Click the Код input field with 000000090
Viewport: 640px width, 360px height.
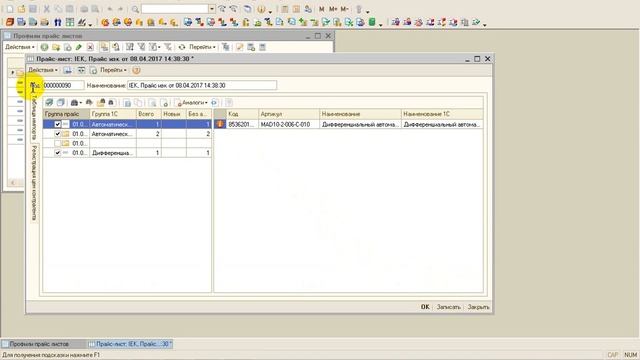63,85
